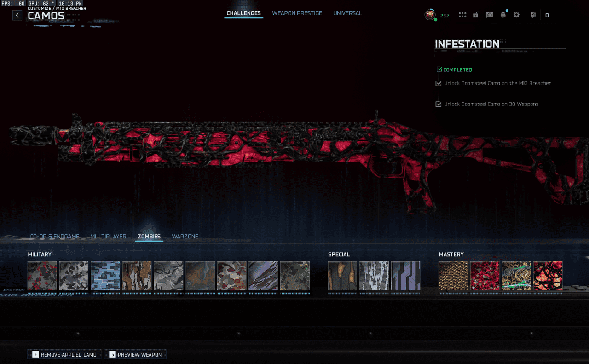Image resolution: width=589 pixels, height=364 pixels.
Task: Click checkbox for Doomsteel on 30 Weapons
Action: (x=439, y=104)
